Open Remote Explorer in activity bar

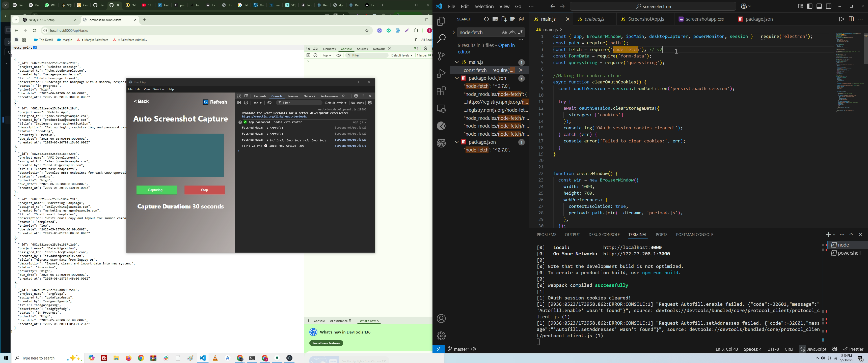(x=441, y=108)
